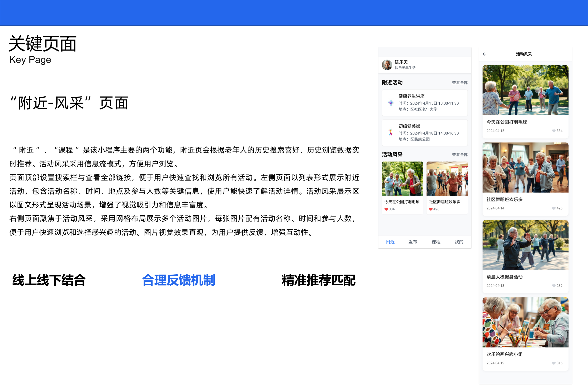This screenshot has width=588, height=392.
Task: Click the 合理反馈机制 blue heading
Action: click(178, 280)
